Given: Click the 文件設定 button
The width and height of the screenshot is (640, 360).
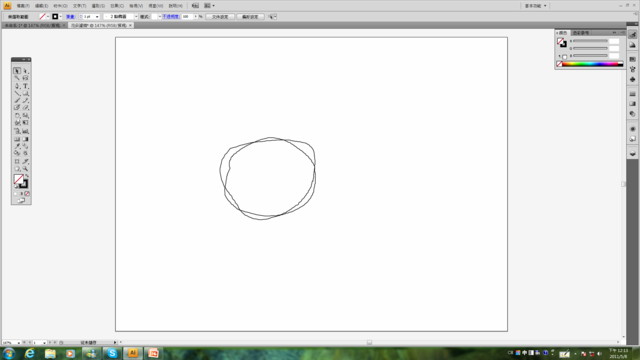Looking at the screenshot, I should (x=220, y=17).
